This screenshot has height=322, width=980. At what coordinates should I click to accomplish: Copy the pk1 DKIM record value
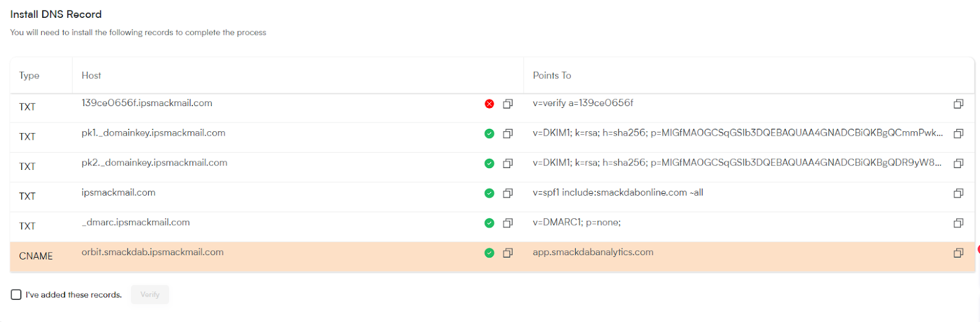(x=959, y=133)
